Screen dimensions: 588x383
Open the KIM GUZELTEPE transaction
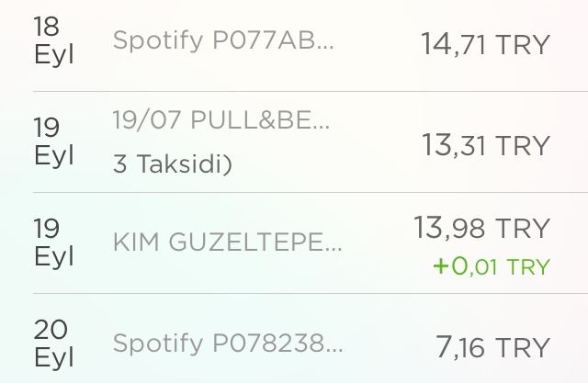tap(227, 242)
